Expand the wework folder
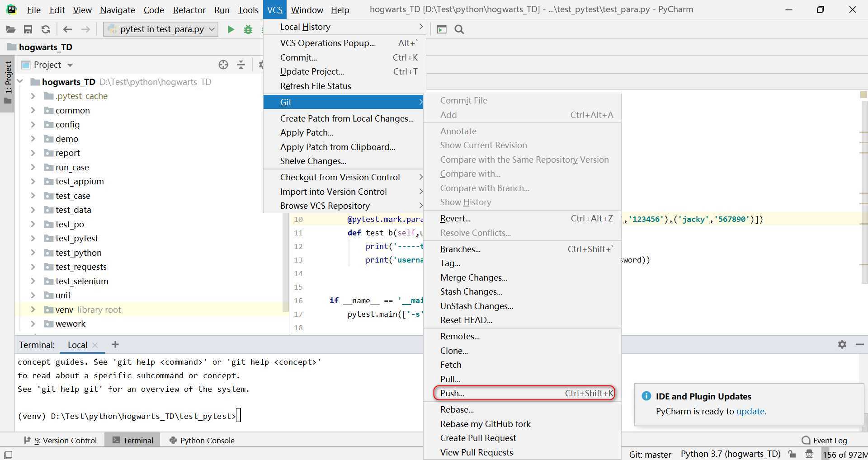The image size is (868, 460). [33, 324]
